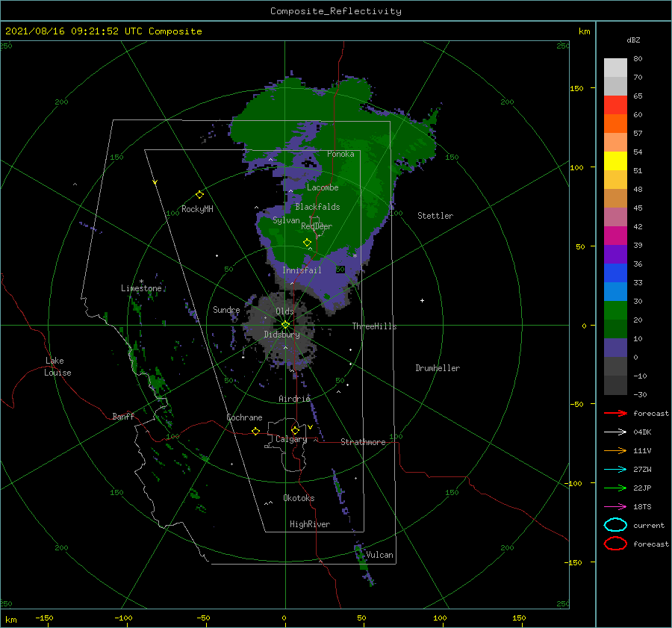Click the Sylvan label

pos(286,220)
